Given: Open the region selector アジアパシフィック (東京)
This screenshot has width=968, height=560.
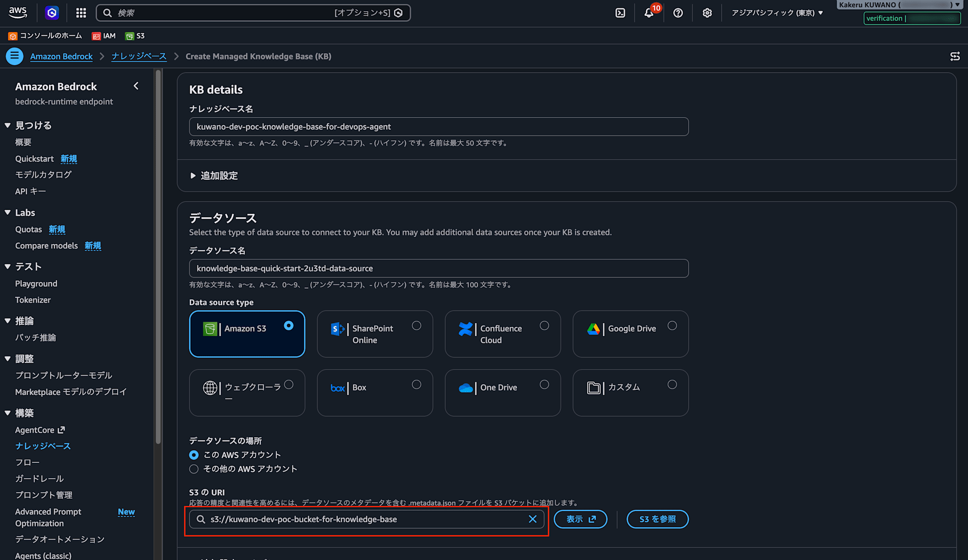Looking at the screenshot, I should (x=777, y=13).
